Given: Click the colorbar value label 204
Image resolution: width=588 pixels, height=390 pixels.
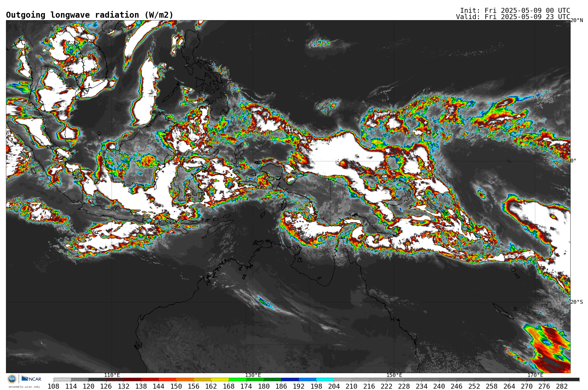Looking at the screenshot, I should coord(334,386).
